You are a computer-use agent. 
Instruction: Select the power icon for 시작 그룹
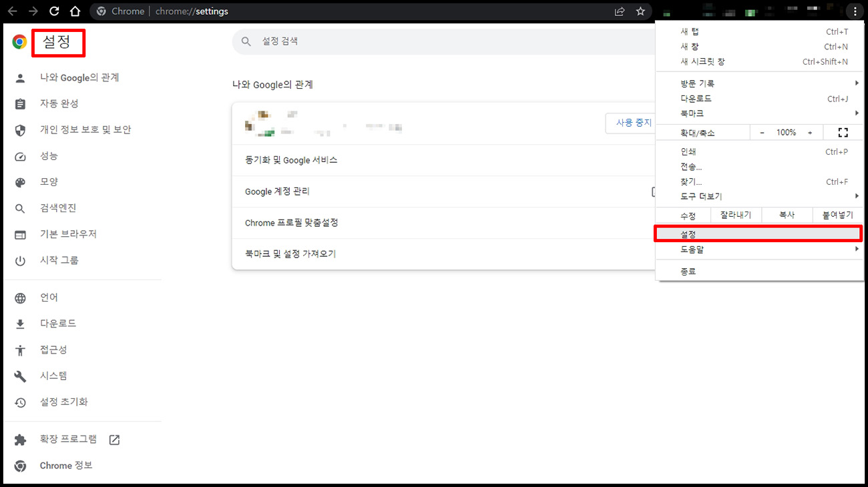[x=20, y=260]
